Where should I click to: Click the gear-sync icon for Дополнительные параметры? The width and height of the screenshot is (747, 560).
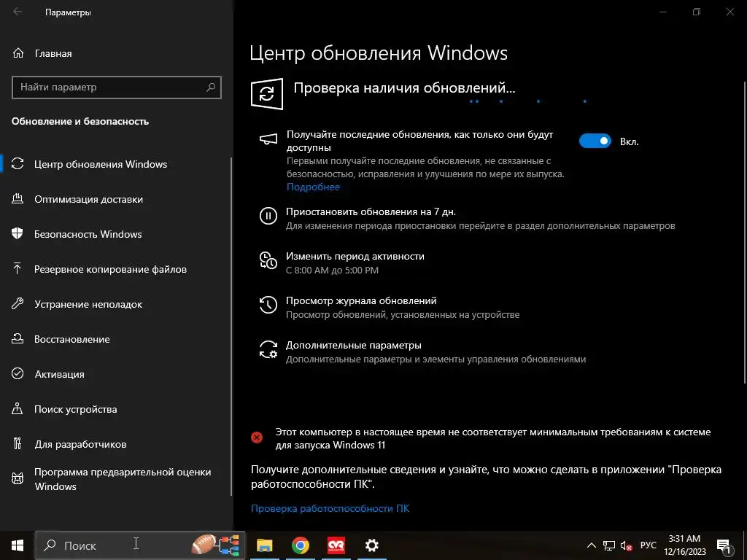268,349
